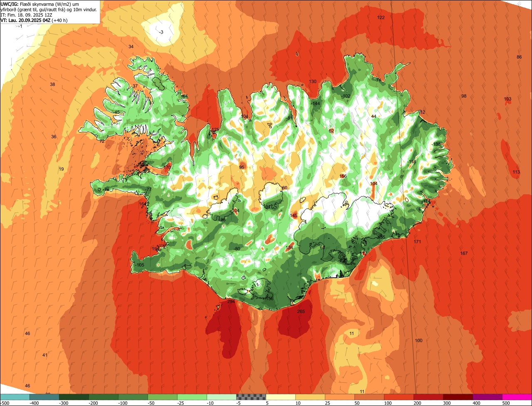The image size is (532, 406).
Task: Click the value -3 in the white ocean patch
Action: click(161, 32)
